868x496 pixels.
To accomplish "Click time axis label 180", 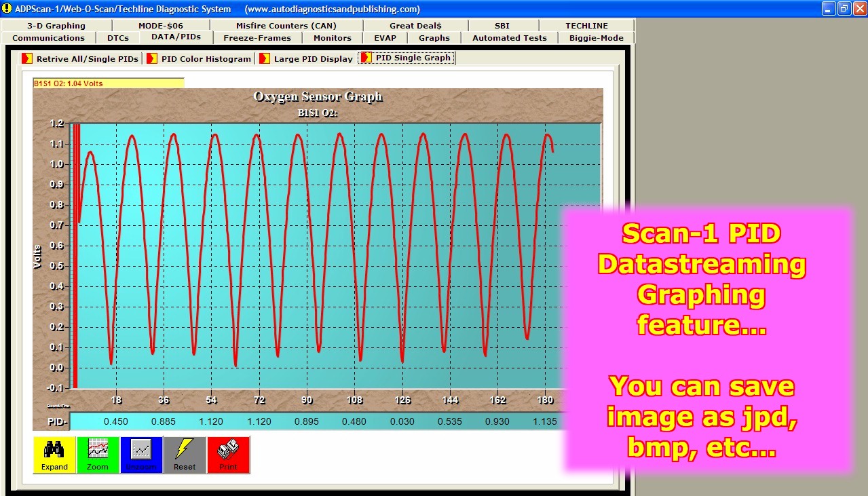I will [x=545, y=400].
